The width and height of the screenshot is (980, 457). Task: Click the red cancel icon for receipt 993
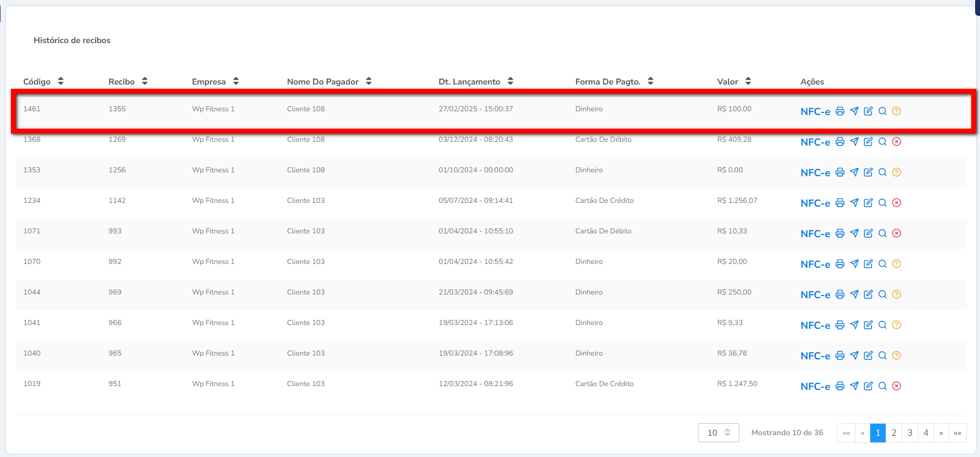897,233
